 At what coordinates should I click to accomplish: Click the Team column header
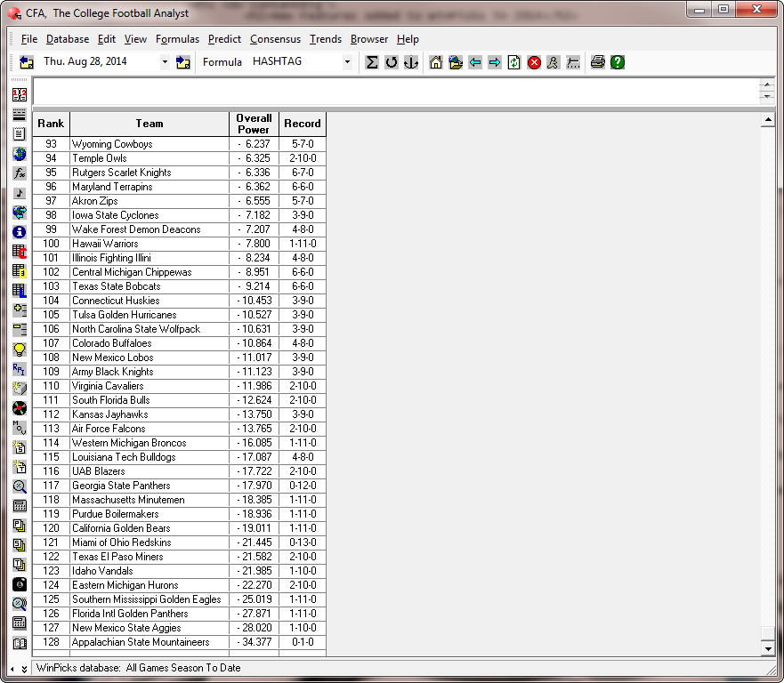pos(150,124)
